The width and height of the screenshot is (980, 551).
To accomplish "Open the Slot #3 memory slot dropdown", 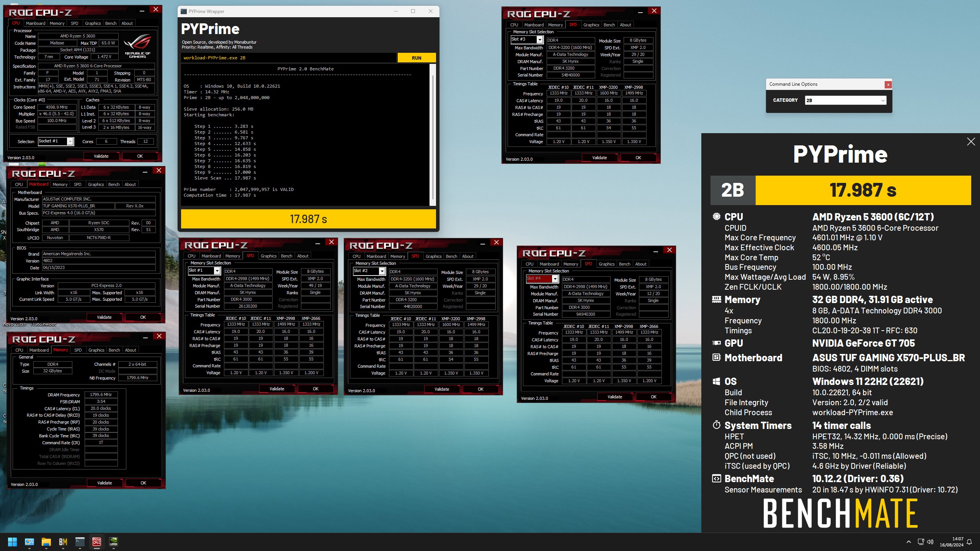I will pyautogui.click(x=540, y=40).
